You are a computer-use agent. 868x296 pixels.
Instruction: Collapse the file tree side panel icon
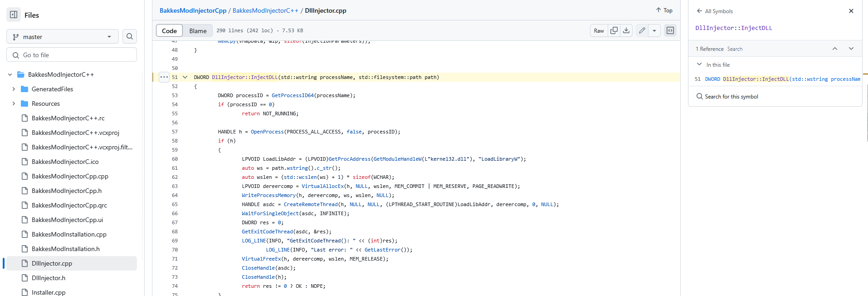click(x=14, y=15)
